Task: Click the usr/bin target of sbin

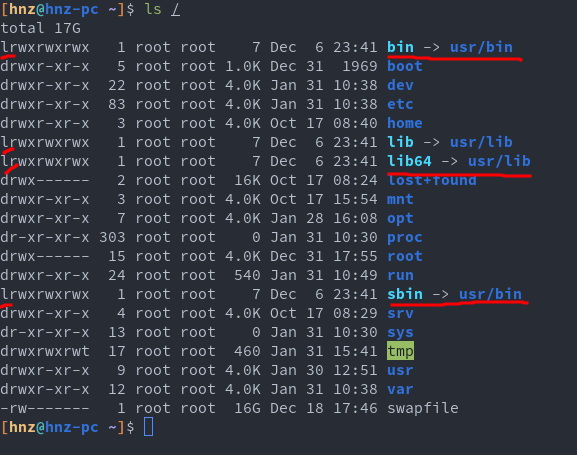Action: (x=491, y=294)
